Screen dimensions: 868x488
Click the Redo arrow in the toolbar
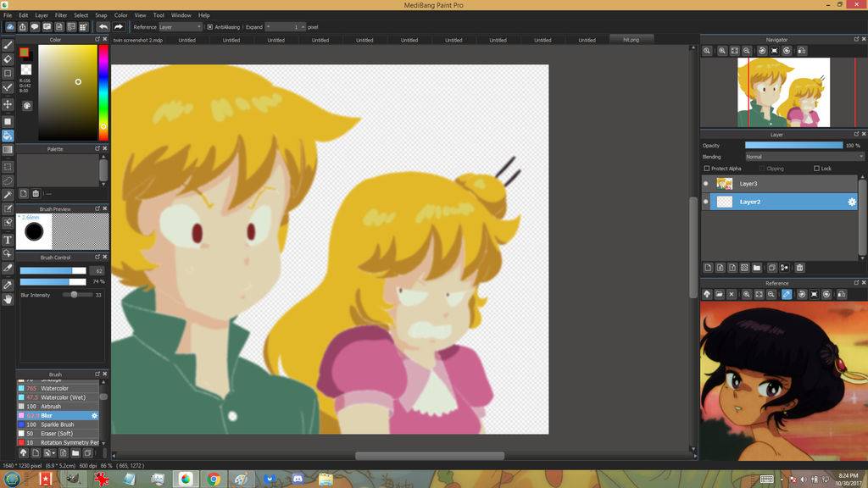pos(119,27)
